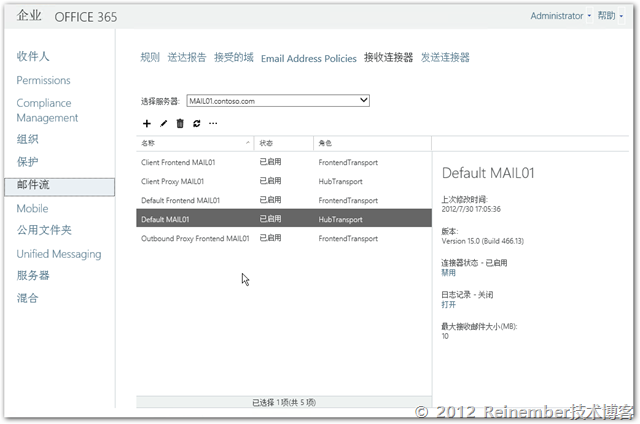640x424 pixels.
Task: Open 混合 in the sidebar
Action: (x=27, y=298)
